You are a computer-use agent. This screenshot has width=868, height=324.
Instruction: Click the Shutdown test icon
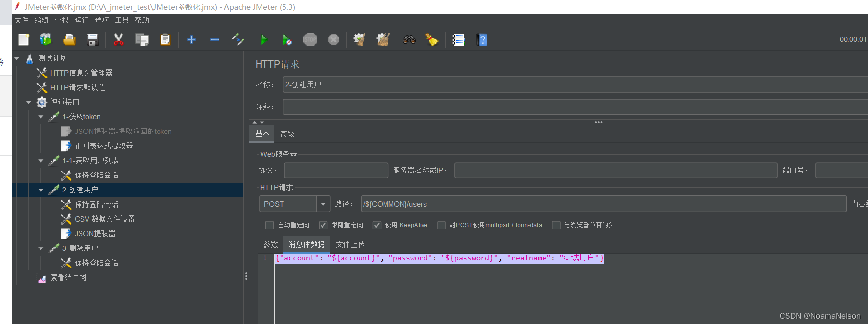[x=334, y=39]
